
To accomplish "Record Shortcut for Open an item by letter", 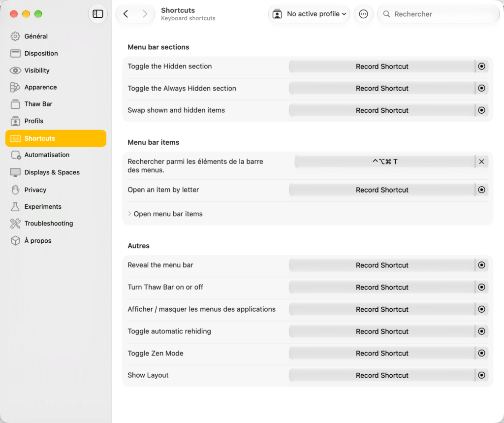I will [x=382, y=190].
